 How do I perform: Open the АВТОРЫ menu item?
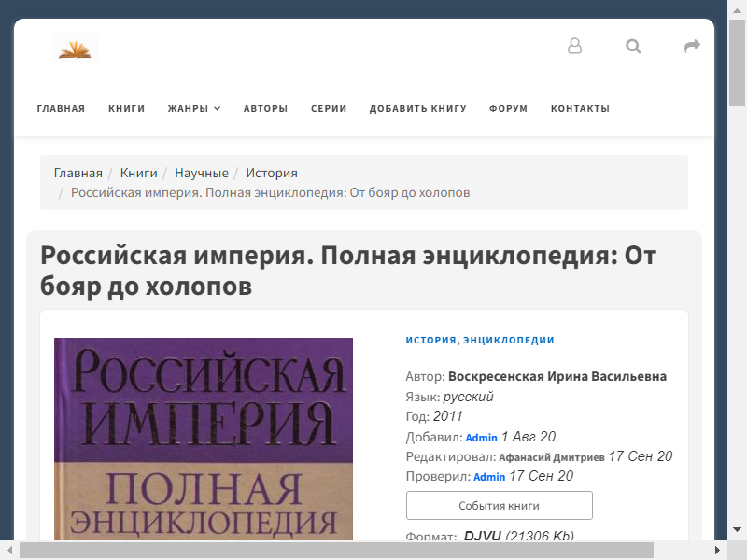pyautogui.click(x=265, y=108)
